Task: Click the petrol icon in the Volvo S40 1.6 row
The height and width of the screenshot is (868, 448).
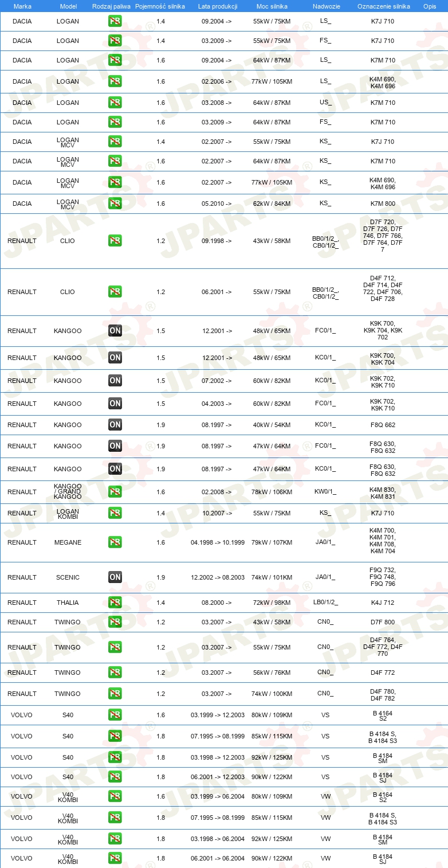Action: coord(115,715)
